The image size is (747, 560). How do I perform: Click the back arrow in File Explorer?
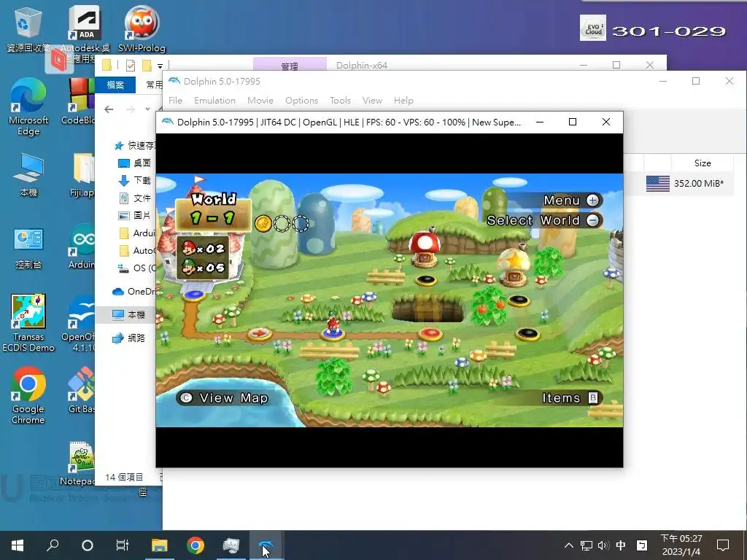pyautogui.click(x=109, y=109)
